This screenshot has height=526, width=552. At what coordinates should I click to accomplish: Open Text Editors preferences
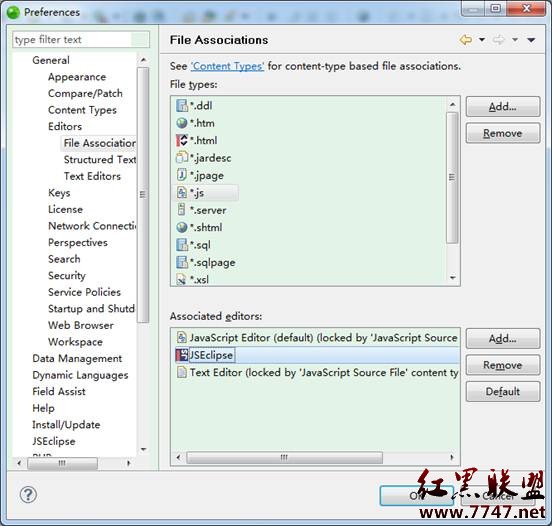tap(92, 176)
